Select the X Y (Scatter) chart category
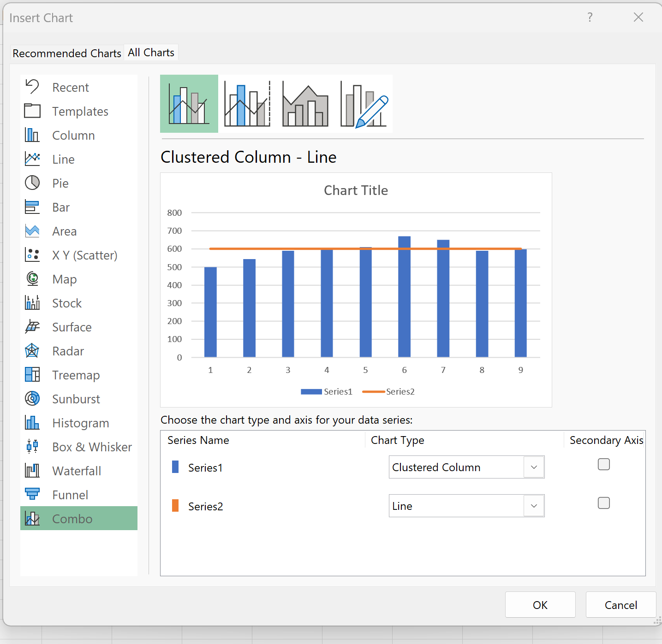 coord(84,255)
